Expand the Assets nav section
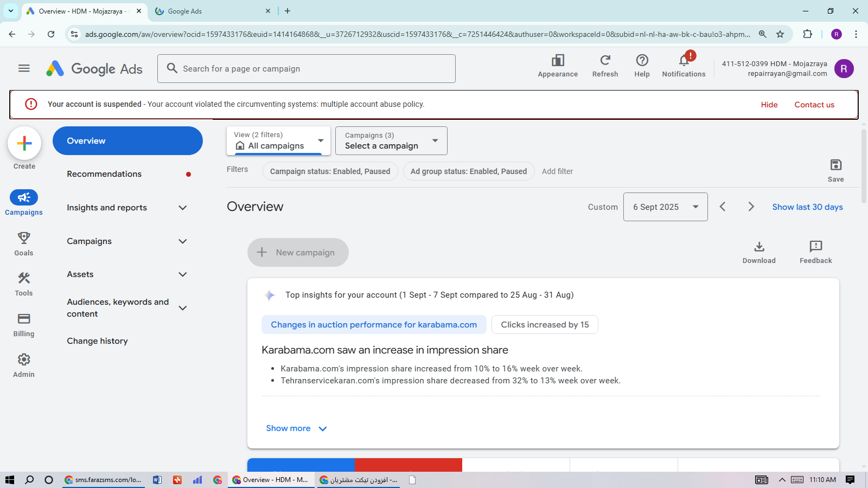This screenshot has width=868, height=488. 183,274
